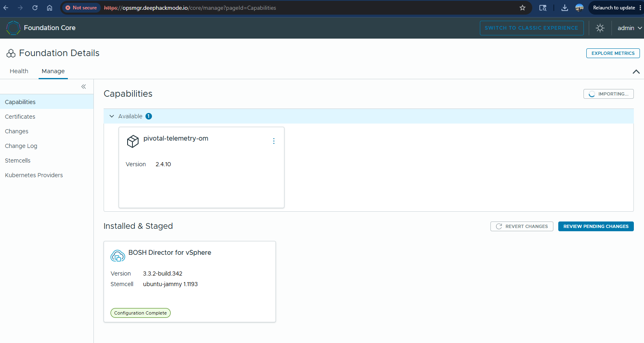Click the Foundation Core logo
Viewport: 644px width, 343px height.
pyautogui.click(x=13, y=28)
